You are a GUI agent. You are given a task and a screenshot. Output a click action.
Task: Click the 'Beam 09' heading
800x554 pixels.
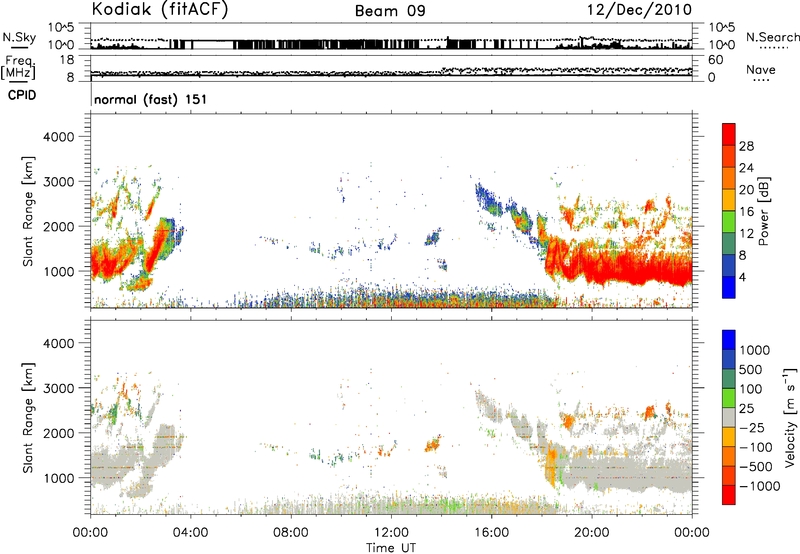pyautogui.click(x=390, y=11)
